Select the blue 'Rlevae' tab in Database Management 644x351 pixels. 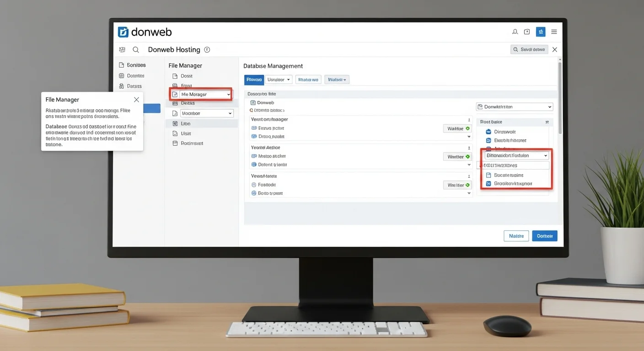click(x=254, y=80)
